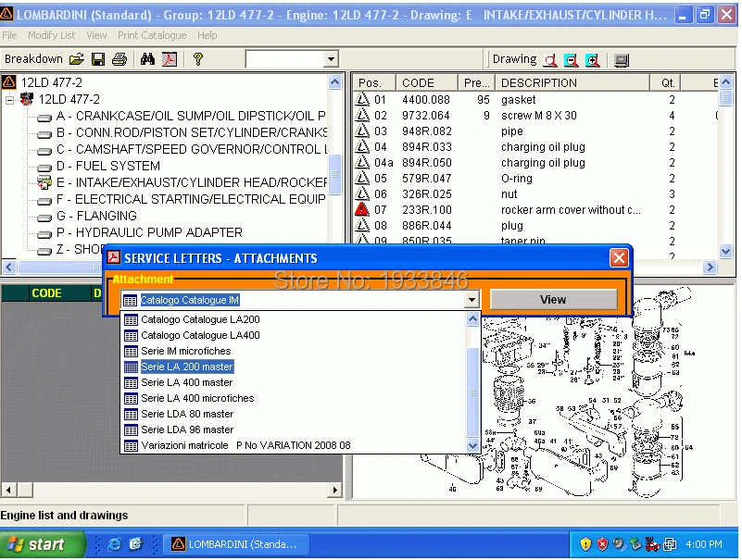742x560 pixels.
Task: Select group D - FUEL SYSTEM
Action: [107, 166]
